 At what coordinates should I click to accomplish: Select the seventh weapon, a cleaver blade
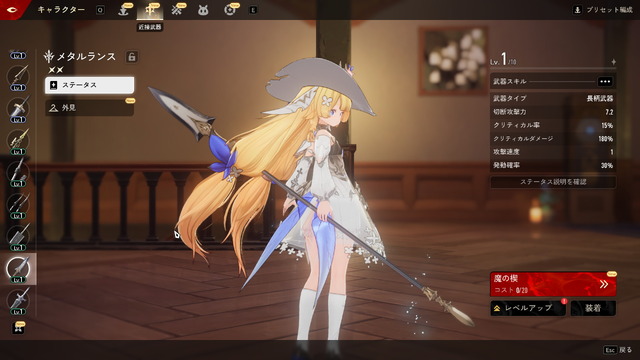coord(18,237)
